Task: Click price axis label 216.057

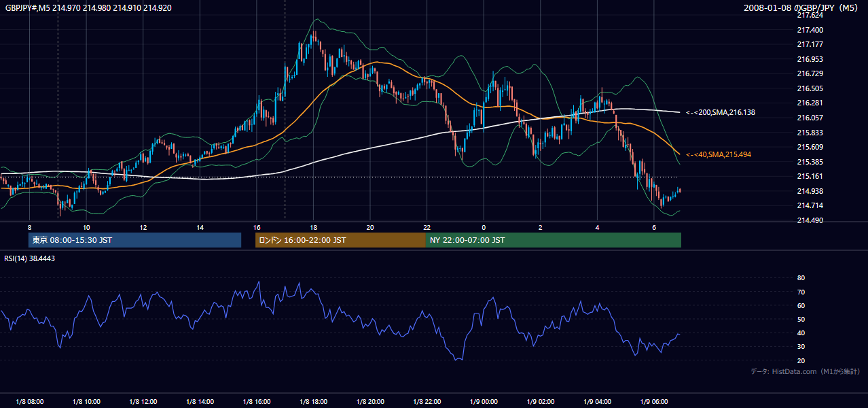Action: (x=810, y=118)
